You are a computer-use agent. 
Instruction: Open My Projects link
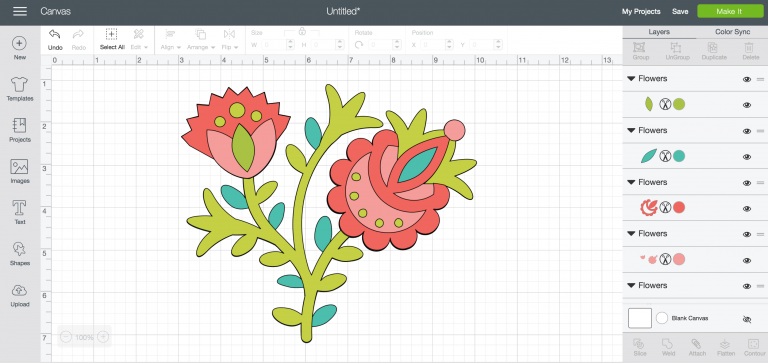(x=641, y=11)
